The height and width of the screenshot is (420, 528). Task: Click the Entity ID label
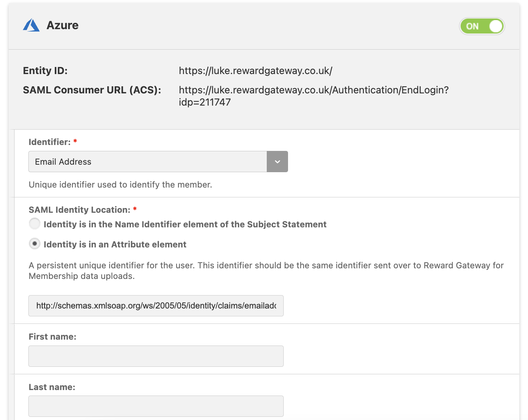coord(45,71)
